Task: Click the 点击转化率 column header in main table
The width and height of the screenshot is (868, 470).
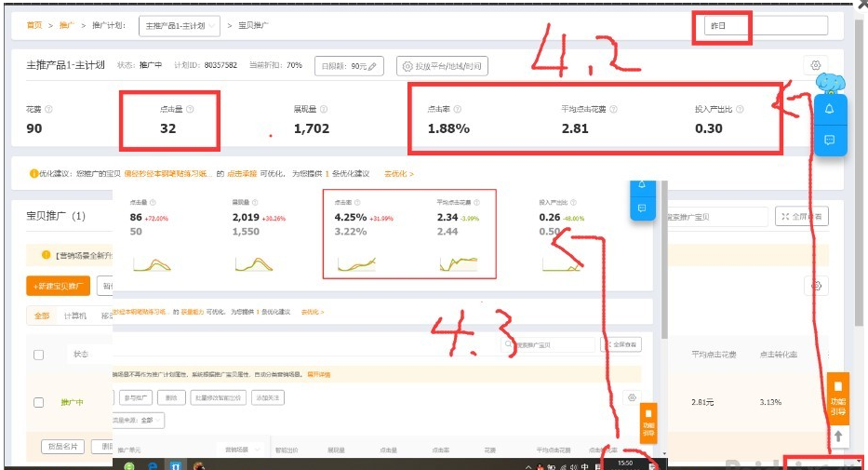Action: (x=779, y=355)
